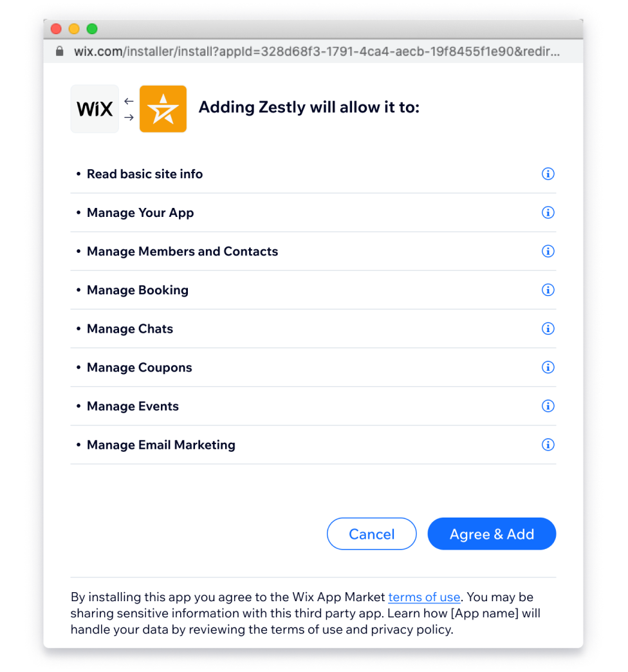This screenshot has height=672, width=628.
Task: Cancel the app installation
Action: click(371, 534)
